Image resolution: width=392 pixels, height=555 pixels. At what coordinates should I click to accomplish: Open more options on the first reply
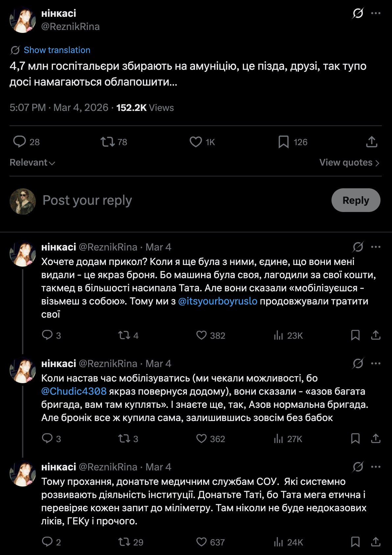376,247
